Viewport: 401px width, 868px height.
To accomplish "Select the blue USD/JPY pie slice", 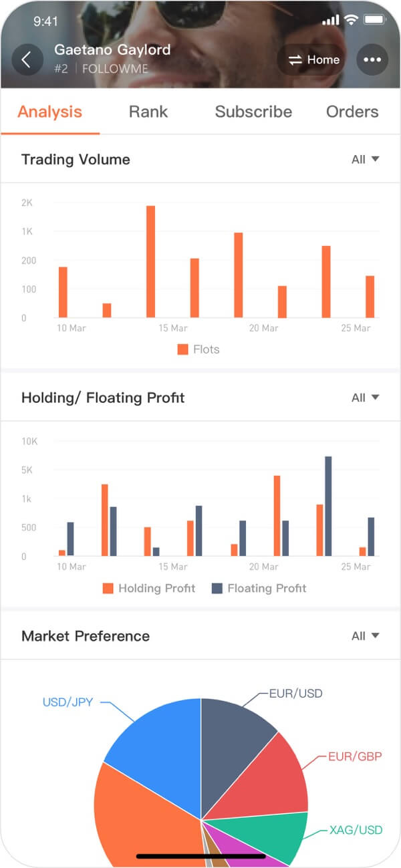I will coord(160,742).
